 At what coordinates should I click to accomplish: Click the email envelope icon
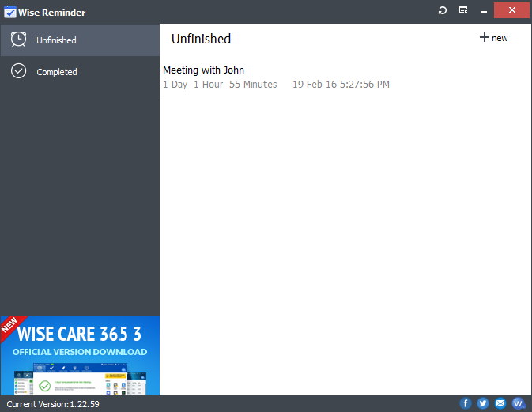pyautogui.click(x=500, y=403)
